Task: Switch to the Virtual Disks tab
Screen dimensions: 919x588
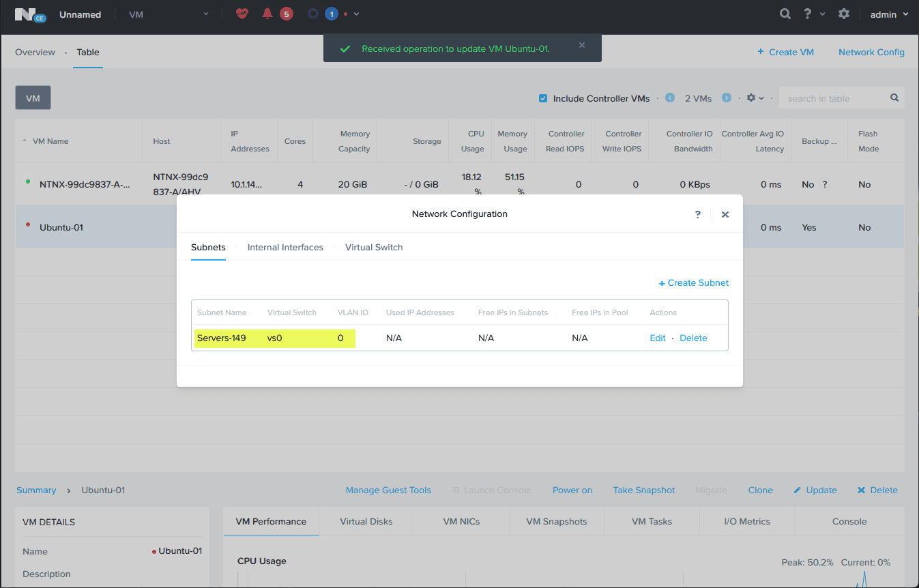Action: pos(366,521)
